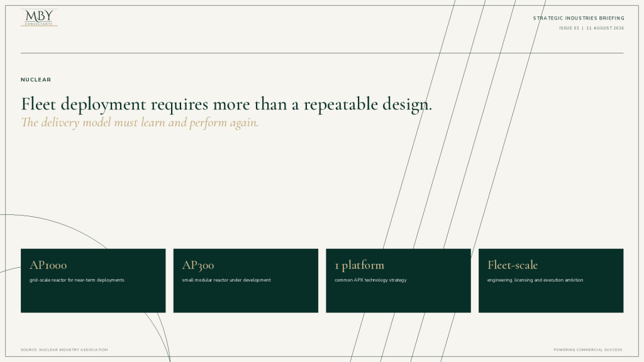Image resolution: width=644 pixels, height=362 pixels.
Task: Click the 'NUCLEAR' section label
Action: coord(36,80)
